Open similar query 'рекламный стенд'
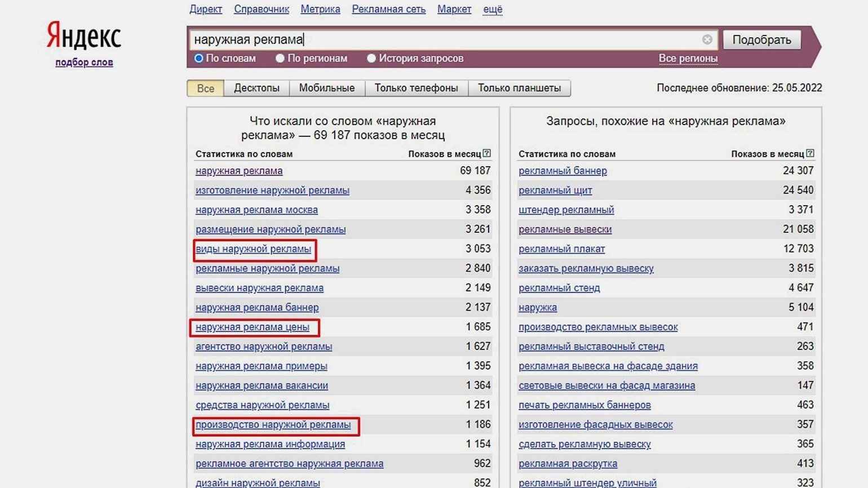The width and height of the screenshot is (868, 488). tap(559, 288)
